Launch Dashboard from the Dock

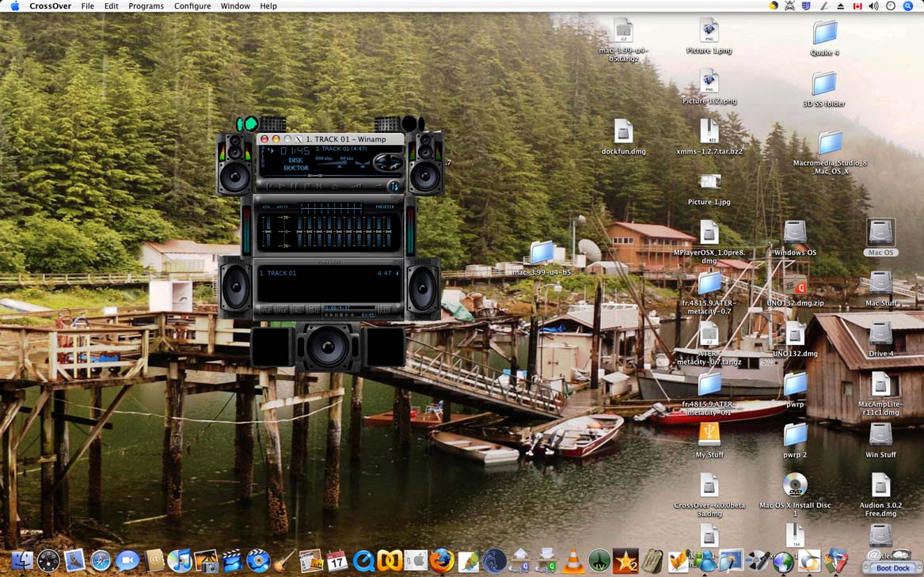pyautogui.click(x=48, y=561)
